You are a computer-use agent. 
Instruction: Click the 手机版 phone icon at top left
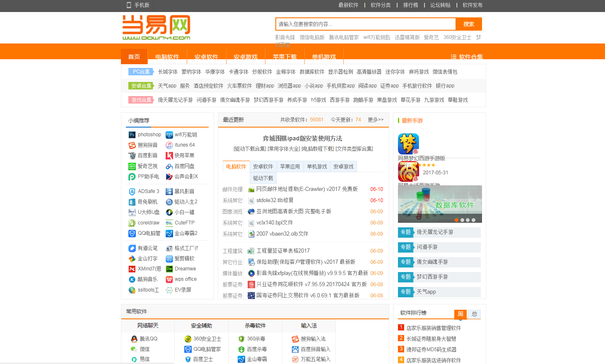click(128, 5)
